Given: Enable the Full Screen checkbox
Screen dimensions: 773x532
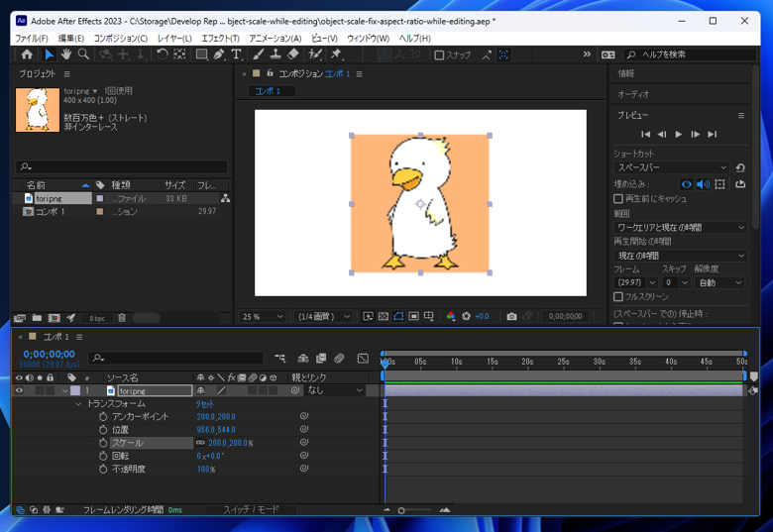Looking at the screenshot, I should pos(618,296).
